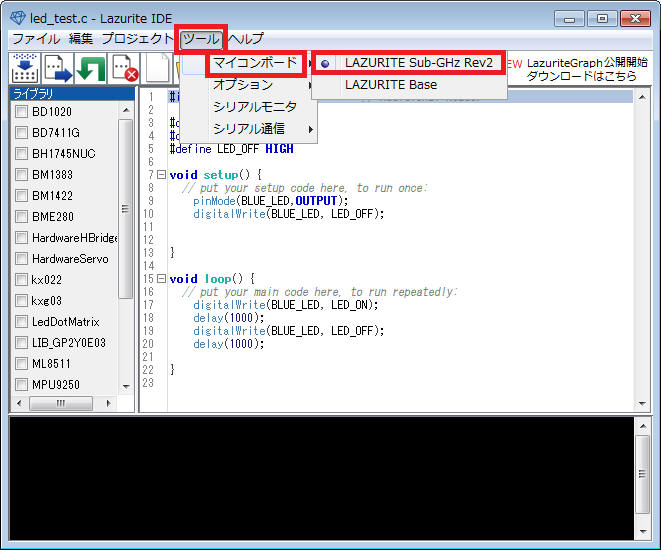Image resolution: width=661 pixels, height=550 pixels.
Task: Click the '#define LED_OFF HIGH' line
Action: [x=231, y=149]
